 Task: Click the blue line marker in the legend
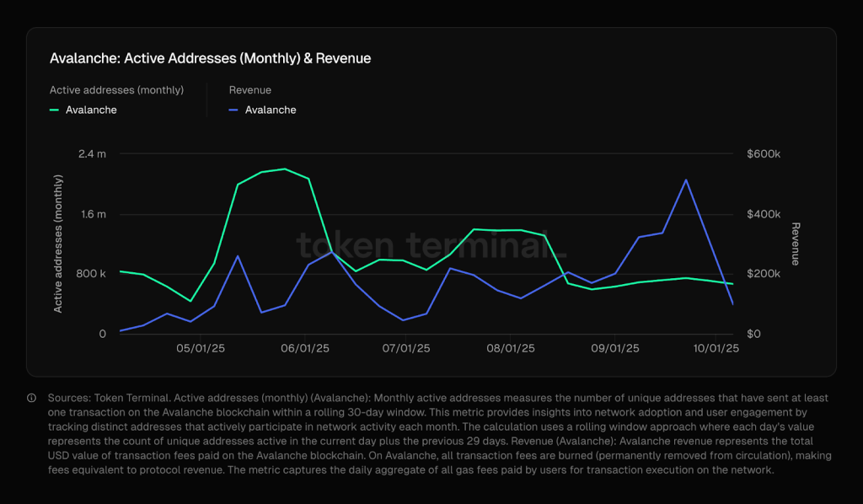234,110
